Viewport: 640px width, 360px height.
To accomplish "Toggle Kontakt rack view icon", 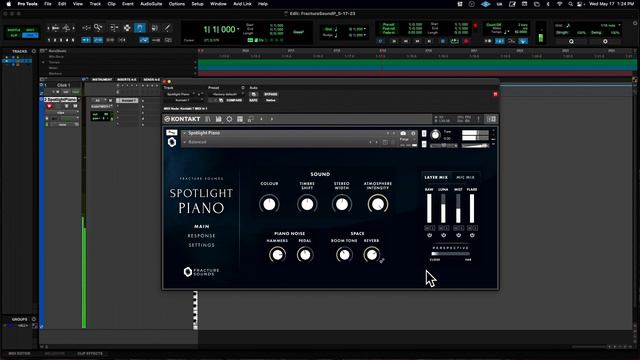I will tap(240, 119).
